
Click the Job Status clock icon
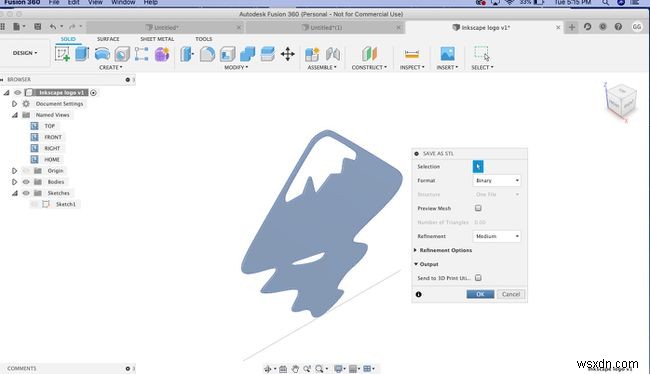click(603, 27)
